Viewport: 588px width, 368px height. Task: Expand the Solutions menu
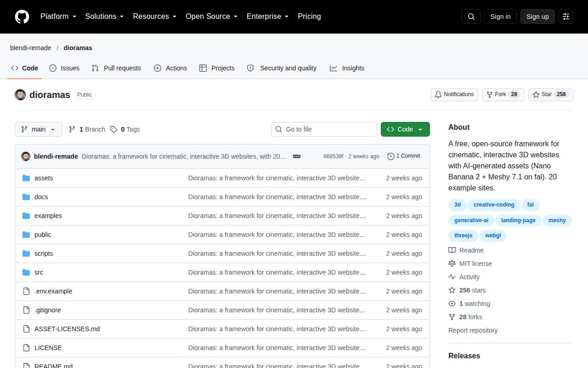(x=104, y=17)
